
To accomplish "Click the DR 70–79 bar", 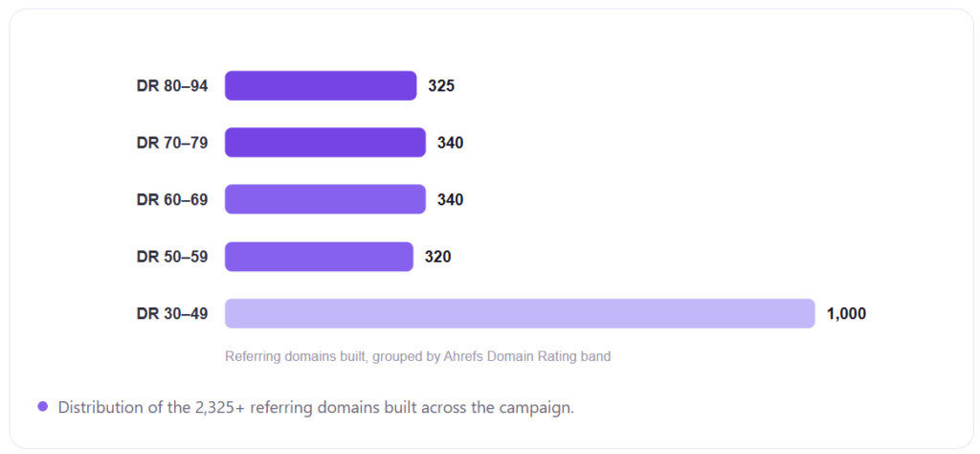I will coord(325,143).
